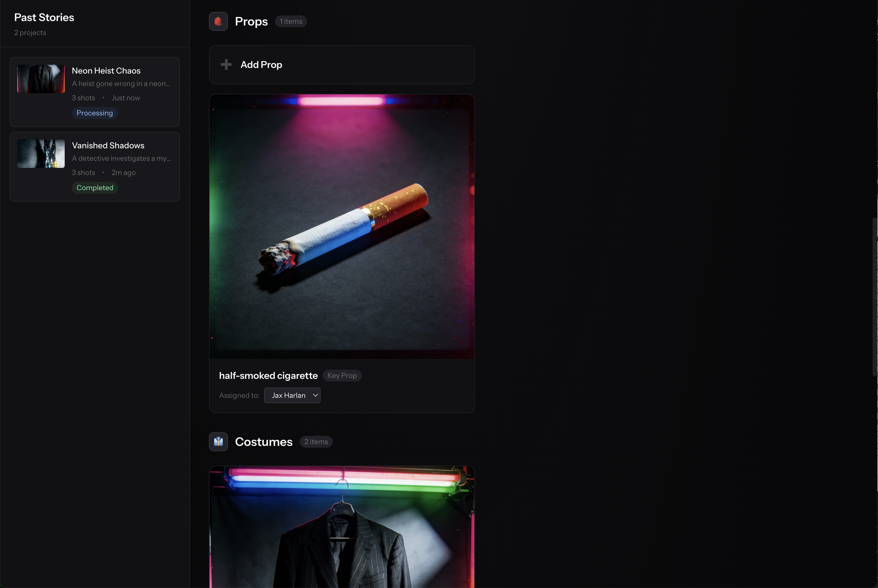
Task: Click the Neon Heist Chaos thumbnail image
Action: pyautogui.click(x=41, y=79)
